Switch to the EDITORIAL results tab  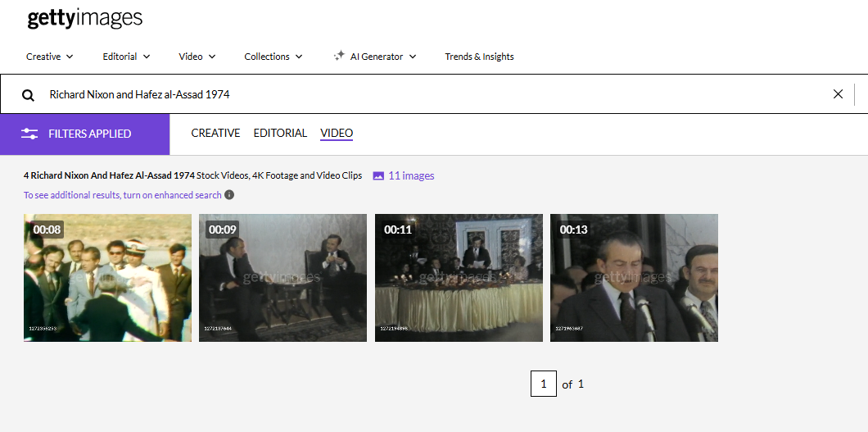(280, 133)
